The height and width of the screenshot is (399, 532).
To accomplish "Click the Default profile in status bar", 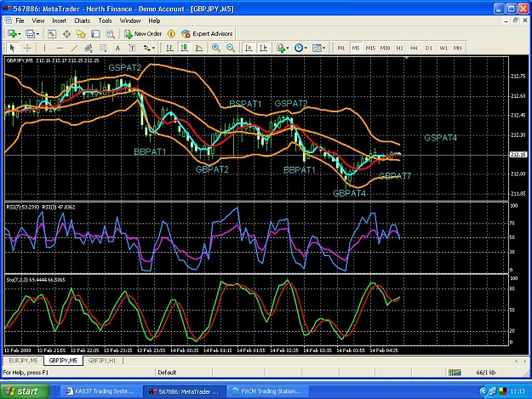I will click(x=167, y=373).
